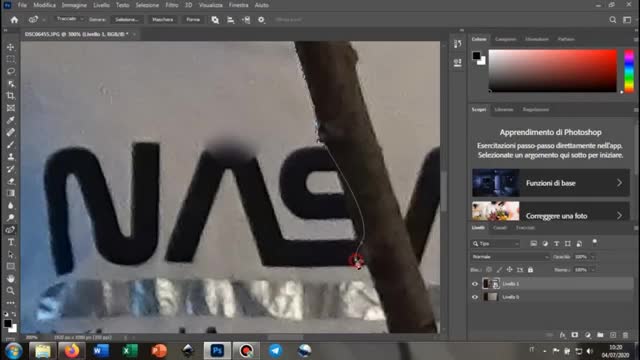Toggle lock position for the layer
The height and width of the screenshot is (360, 640).
click(509, 270)
